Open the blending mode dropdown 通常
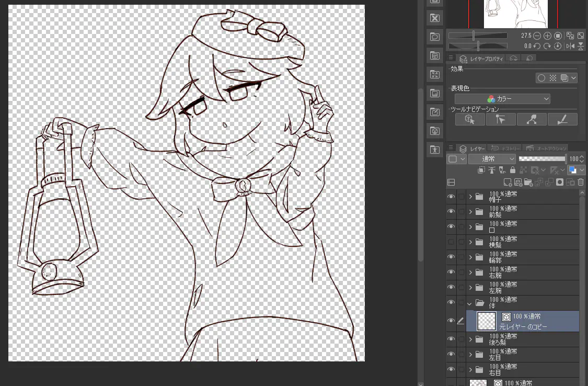Image resolution: width=588 pixels, height=386 pixels. [492, 159]
